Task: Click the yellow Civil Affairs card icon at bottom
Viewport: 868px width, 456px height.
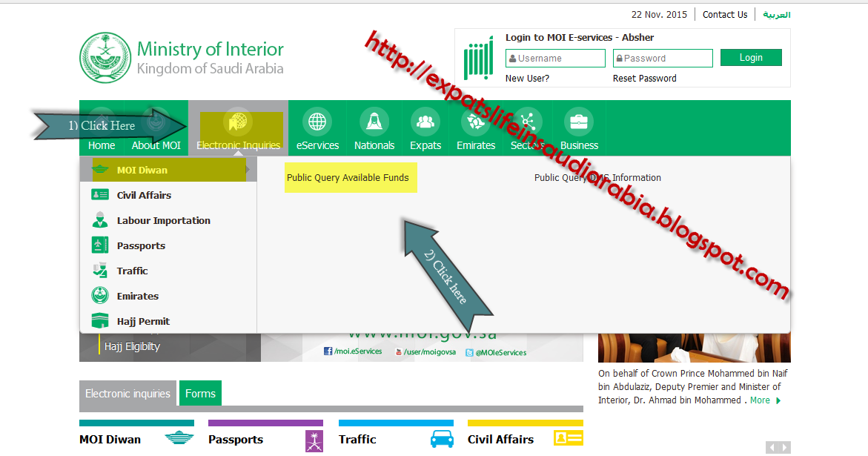Action: coord(569,438)
